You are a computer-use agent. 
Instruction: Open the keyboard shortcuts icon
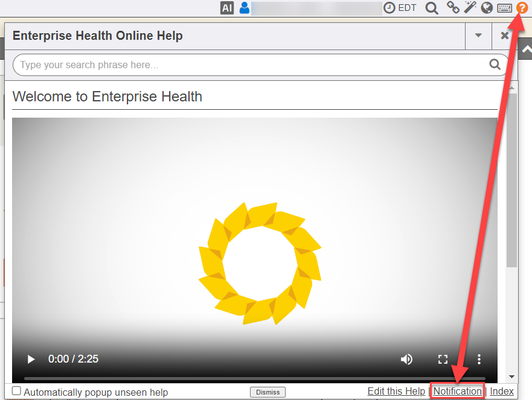[504, 8]
